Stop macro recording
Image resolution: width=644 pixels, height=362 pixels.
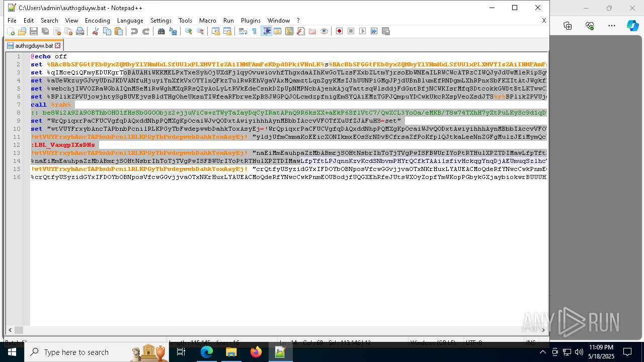[351, 31]
